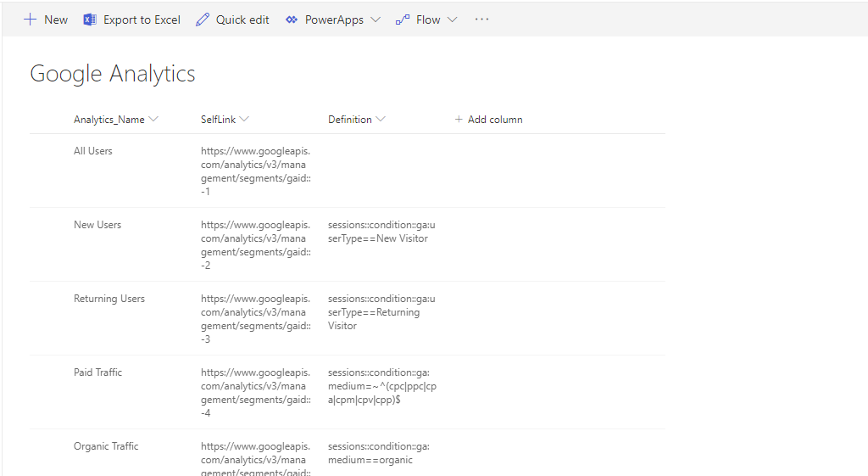This screenshot has height=476, width=868.
Task: Click the plus icon beside Add column
Action: coord(459,120)
